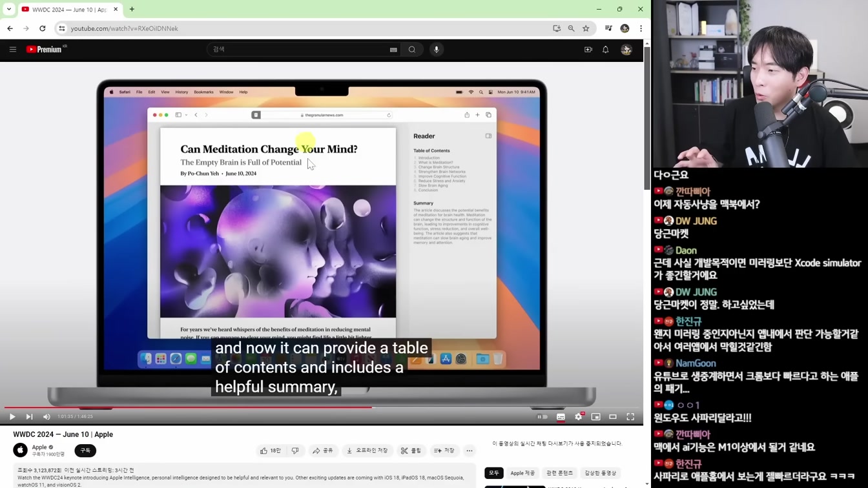This screenshot has width=868, height=488.
Task: Click chat message '원도우도 사파리달라고!!!'
Action: click(703, 418)
